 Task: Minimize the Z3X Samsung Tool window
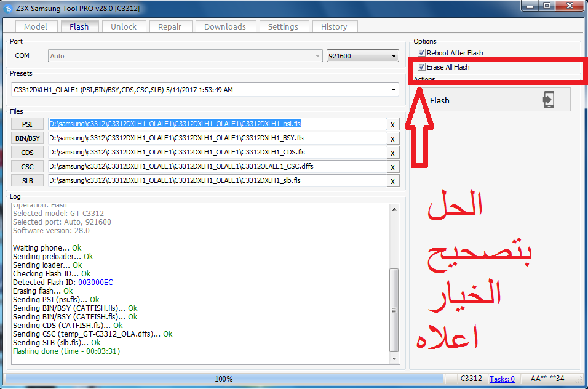(x=530, y=6)
